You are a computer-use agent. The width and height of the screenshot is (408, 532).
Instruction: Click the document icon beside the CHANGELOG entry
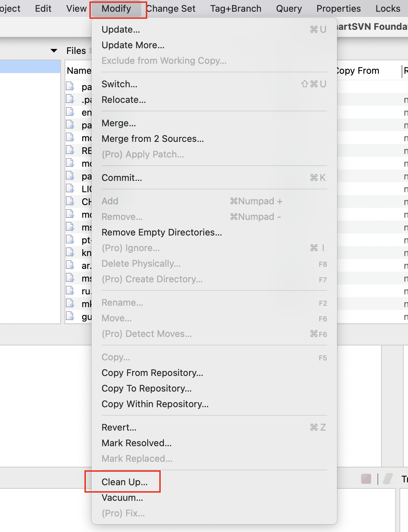click(70, 201)
